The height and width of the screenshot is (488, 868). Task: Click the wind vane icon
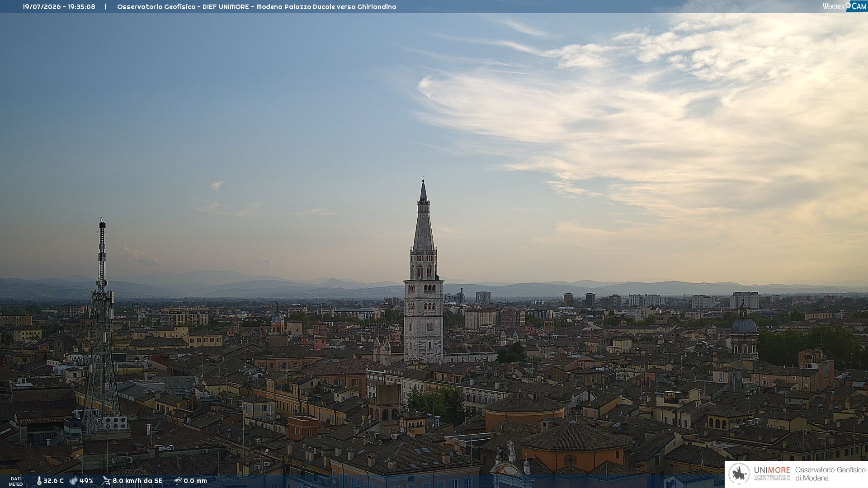(x=106, y=481)
